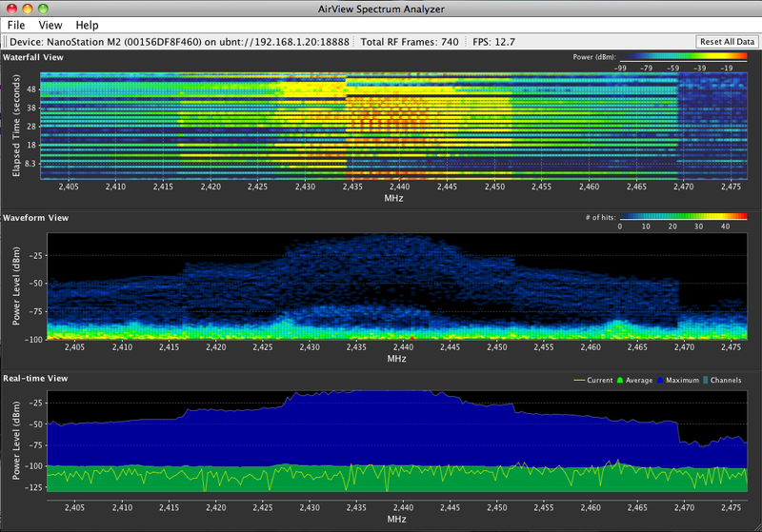Click the FPS readout in the toolbar
The image size is (762, 532).
click(493, 42)
